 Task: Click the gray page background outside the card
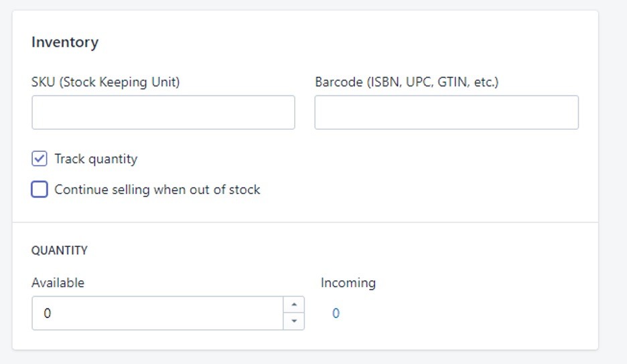pyautogui.click(x=613, y=180)
